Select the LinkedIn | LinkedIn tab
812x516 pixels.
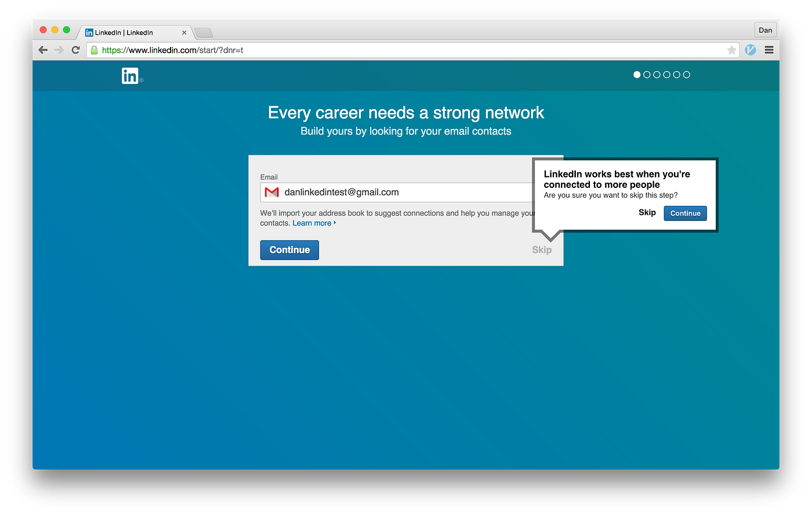coord(135,32)
